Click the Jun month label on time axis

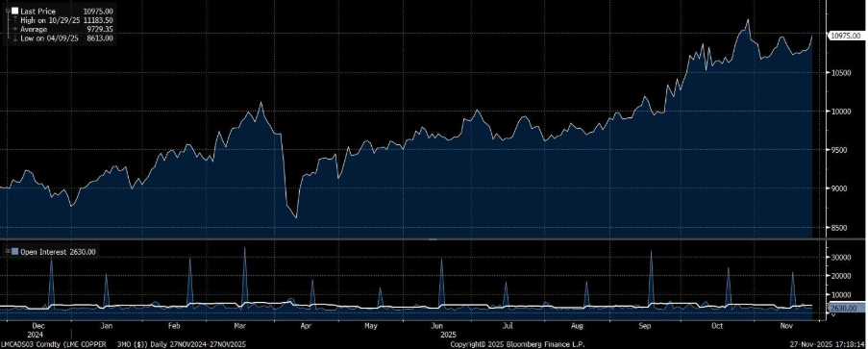click(437, 326)
